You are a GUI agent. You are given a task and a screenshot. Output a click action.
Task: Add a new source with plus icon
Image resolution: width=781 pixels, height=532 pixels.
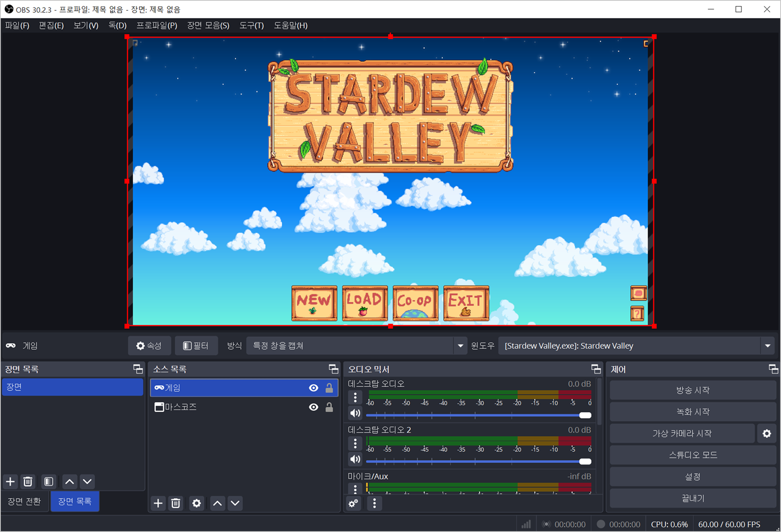coord(158,503)
